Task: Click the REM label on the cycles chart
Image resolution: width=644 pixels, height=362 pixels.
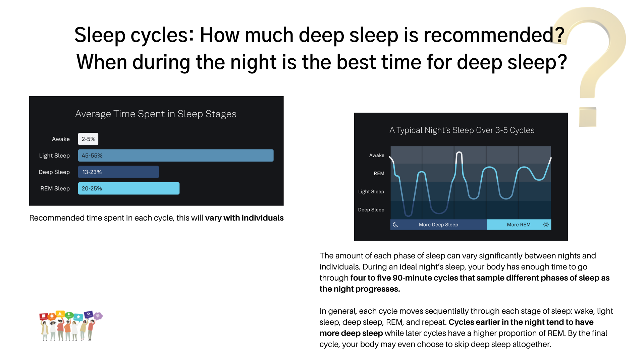Action: click(379, 173)
